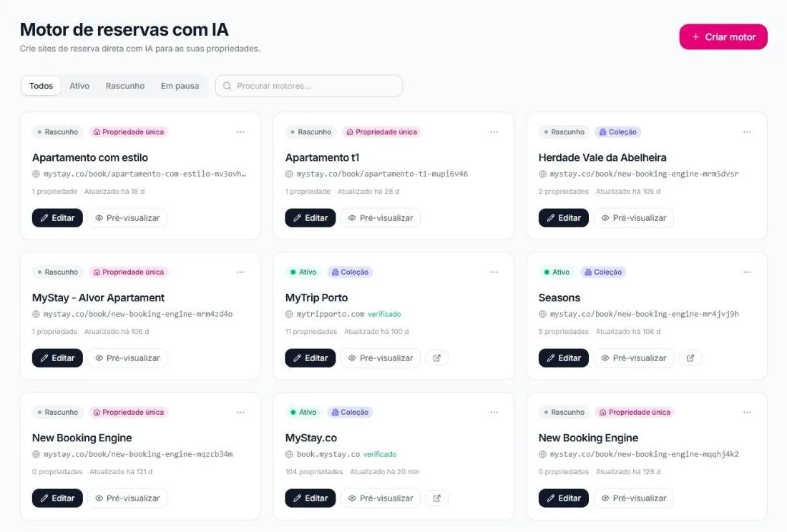
Task: Preview the MyStay.co engine
Action: point(381,498)
